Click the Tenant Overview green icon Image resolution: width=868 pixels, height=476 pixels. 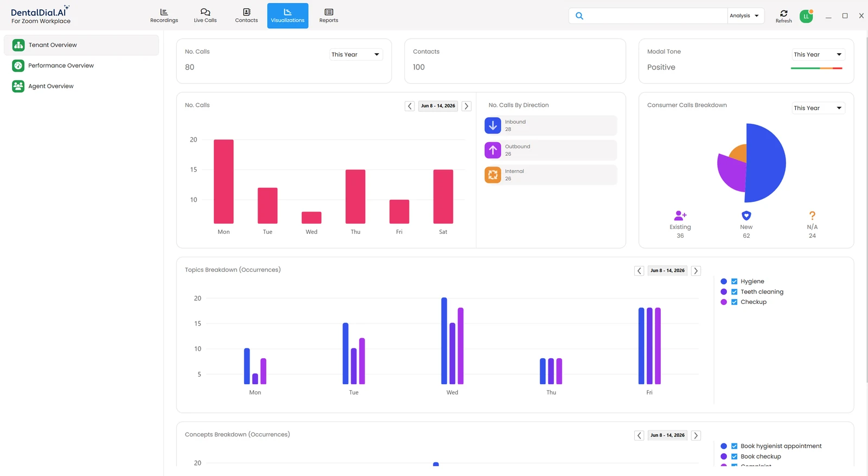point(18,45)
